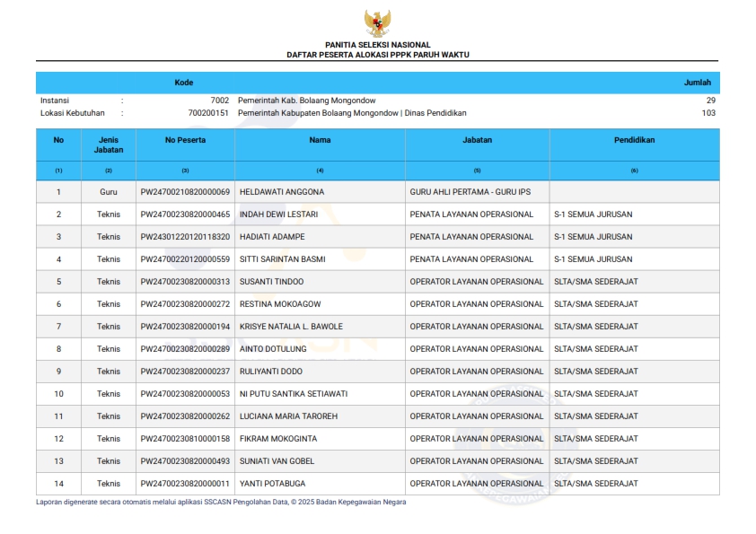Click the Kode header in blue bar

tap(183, 83)
